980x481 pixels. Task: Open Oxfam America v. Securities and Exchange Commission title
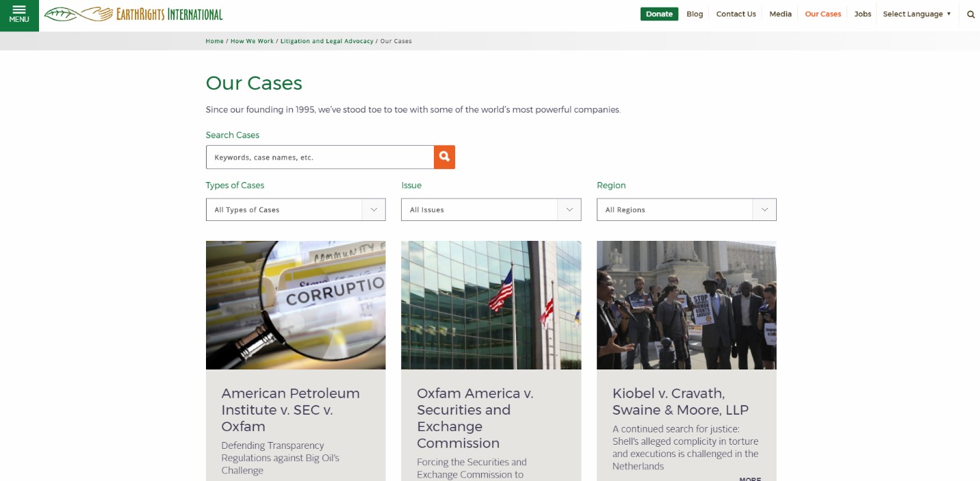pos(475,418)
